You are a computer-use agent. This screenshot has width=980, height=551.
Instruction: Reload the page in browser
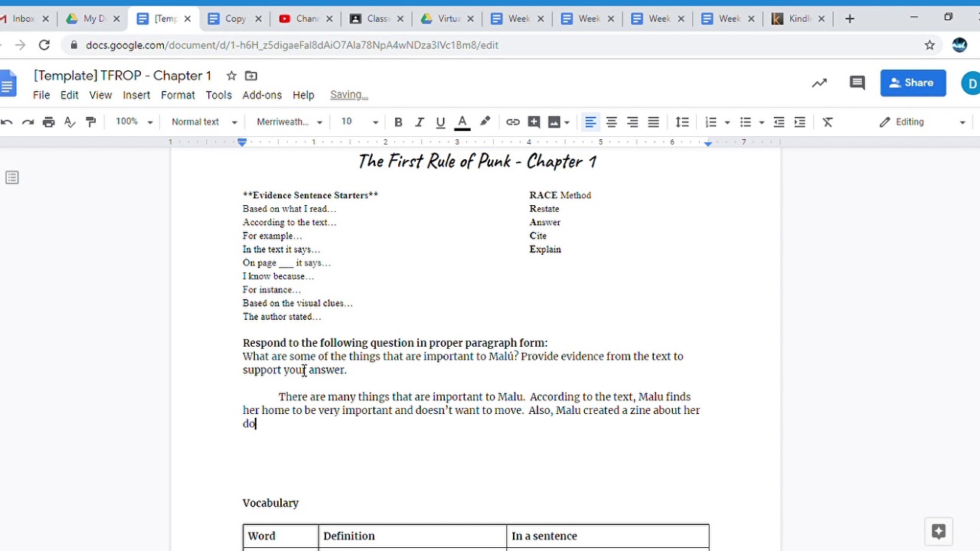click(44, 45)
